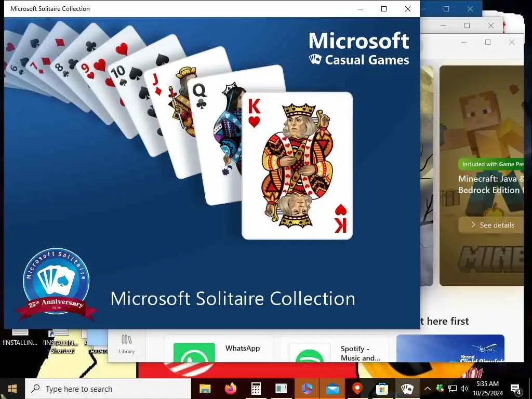Viewport: 532px width, 399px height.
Task: Open the Calculator taskbar icon
Action: pyautogui.click(x=256, y=389)
